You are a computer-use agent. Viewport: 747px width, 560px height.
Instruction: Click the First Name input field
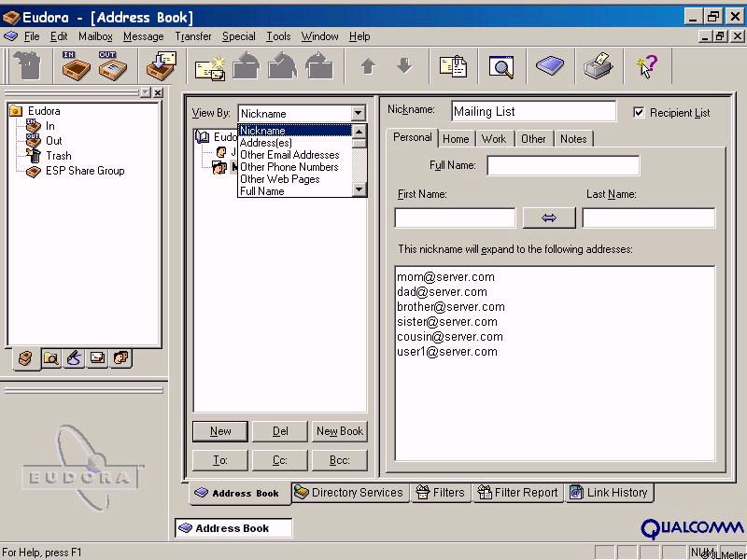coord(455,218)
